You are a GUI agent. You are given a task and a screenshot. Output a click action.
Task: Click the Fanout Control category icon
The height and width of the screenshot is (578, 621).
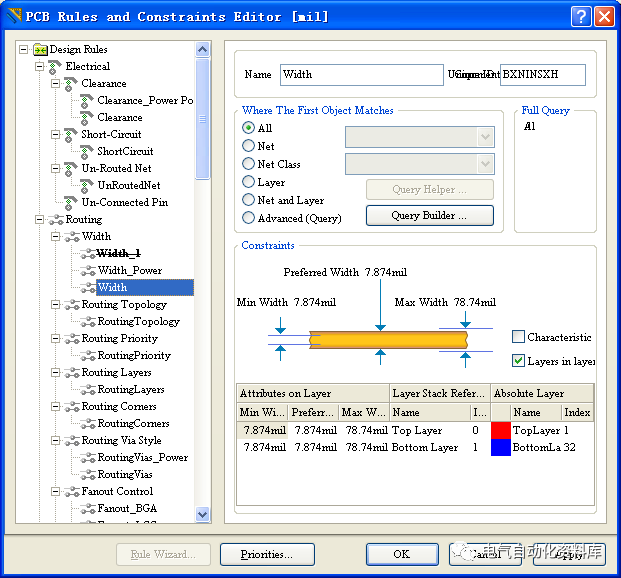point(72,492)
